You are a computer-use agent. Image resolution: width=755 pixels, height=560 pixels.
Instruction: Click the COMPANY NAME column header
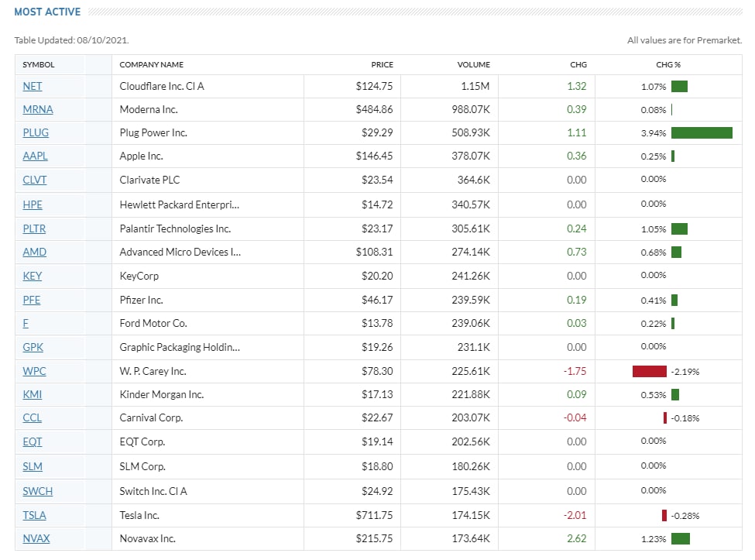151,64
